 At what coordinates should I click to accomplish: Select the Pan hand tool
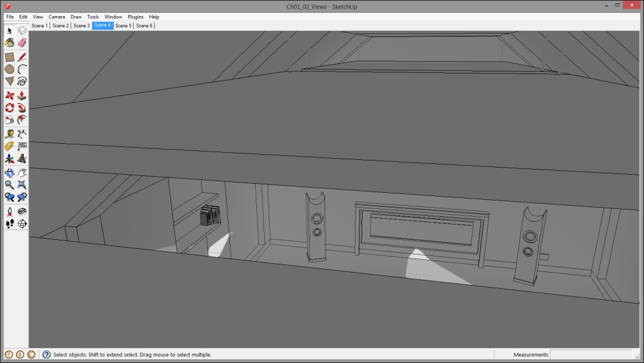click(22, 173)
